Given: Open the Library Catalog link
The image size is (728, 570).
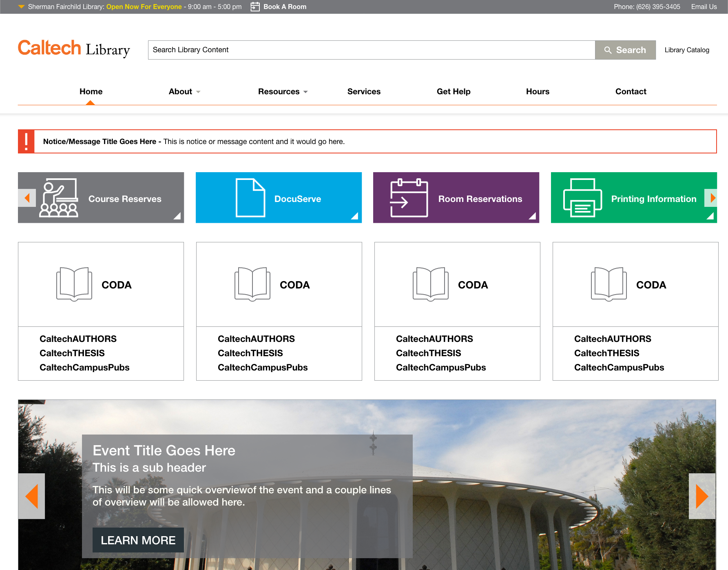Looking at the screenshot, I should (687, 50).
